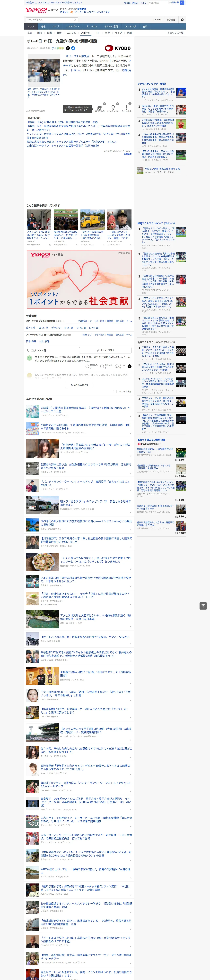Select the IT category
This screenshot has height=980, width=210.
[98, 33]
